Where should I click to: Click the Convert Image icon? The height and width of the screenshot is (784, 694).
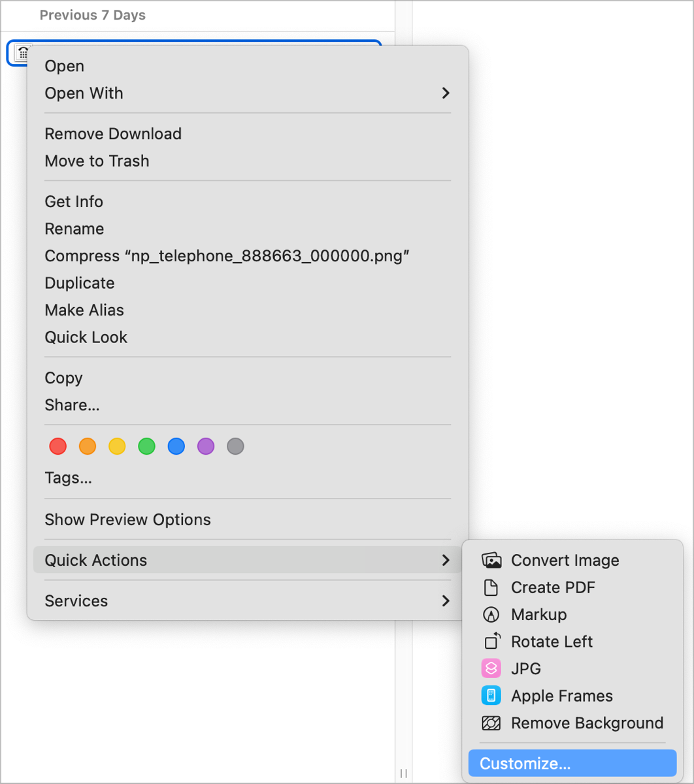pos(491,561)
